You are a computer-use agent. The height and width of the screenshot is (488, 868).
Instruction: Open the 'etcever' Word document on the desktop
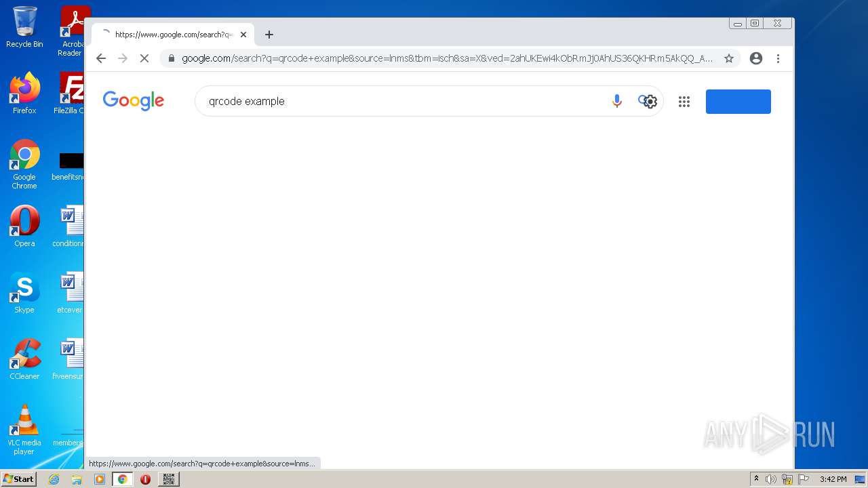70,293
